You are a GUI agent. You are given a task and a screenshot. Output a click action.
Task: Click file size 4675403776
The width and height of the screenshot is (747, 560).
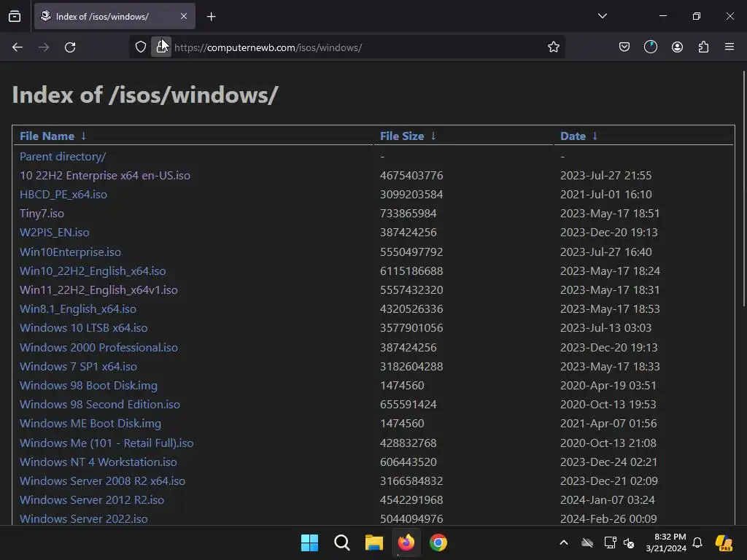[411, 175]
